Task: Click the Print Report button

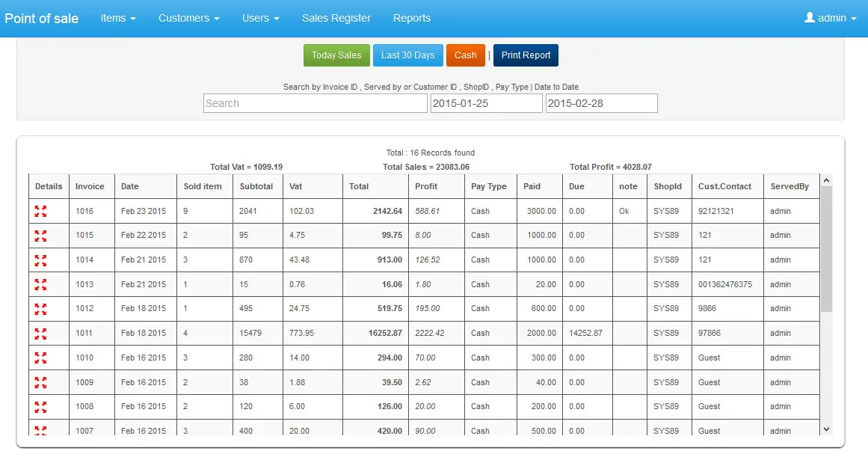Action: pos(526,55)
